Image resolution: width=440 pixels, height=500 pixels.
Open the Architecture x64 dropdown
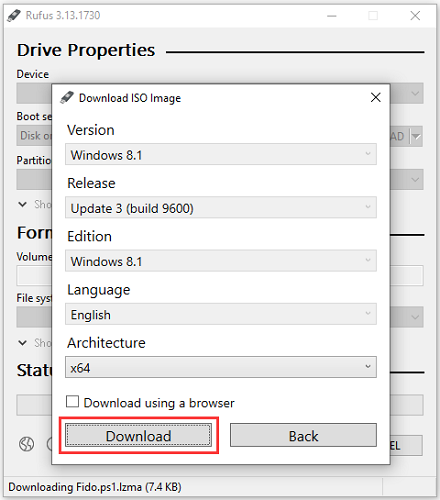tap(221, 367)
